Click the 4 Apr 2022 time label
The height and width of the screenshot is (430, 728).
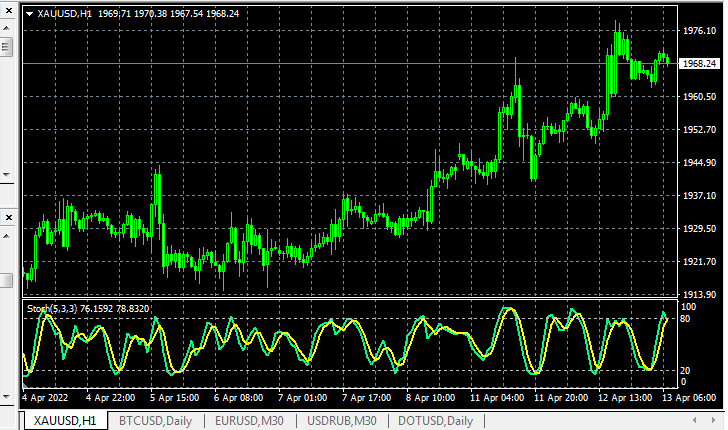pyautogui.click(x=45, y=398)
